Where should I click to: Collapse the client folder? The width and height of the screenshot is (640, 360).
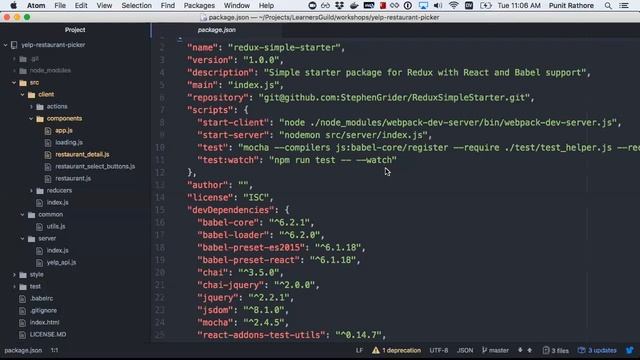[x=23, y=95]
